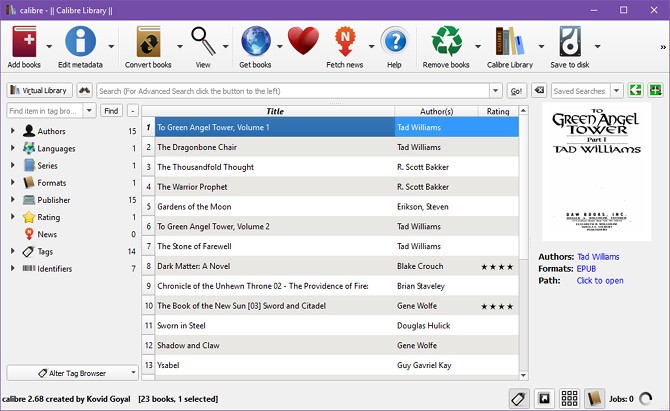Click the green add saved search icon

coord(655,91)
